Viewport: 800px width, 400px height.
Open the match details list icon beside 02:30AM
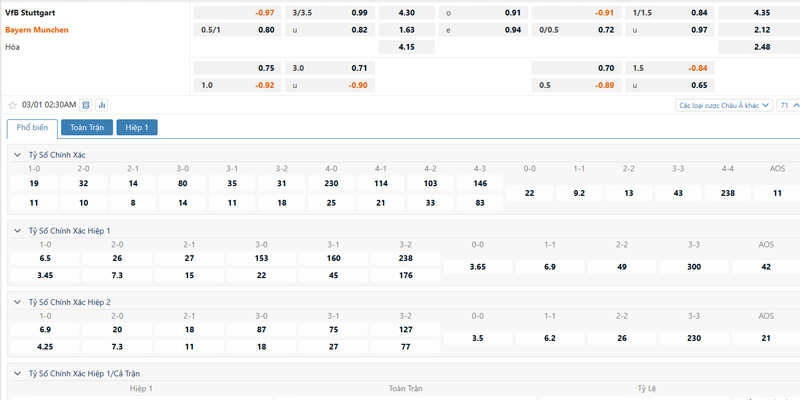[86, 105]
